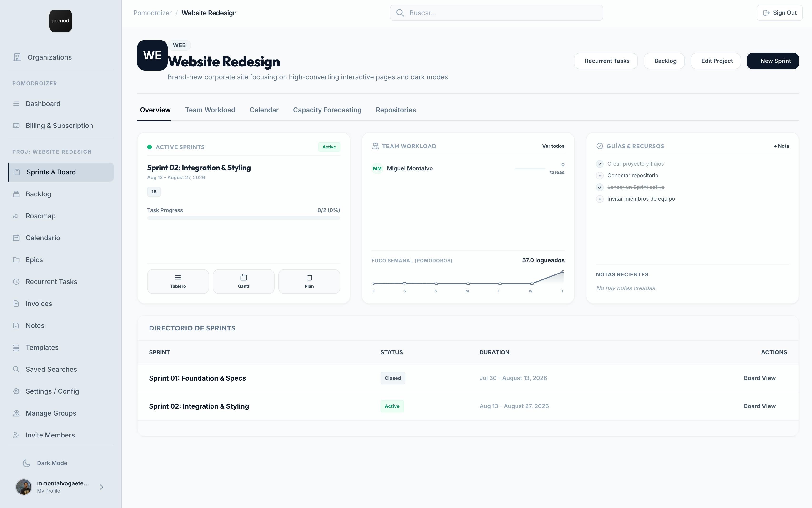812x508 pixels.
Task: Uncheck 'Crear proyecto y flujos' guide item
Action: [x=600, y=164]
